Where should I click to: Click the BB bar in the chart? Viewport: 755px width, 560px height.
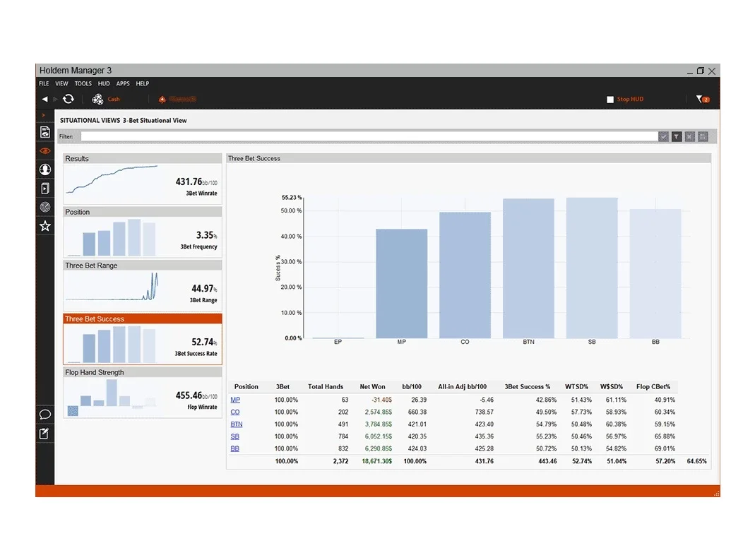click(655, 273)
